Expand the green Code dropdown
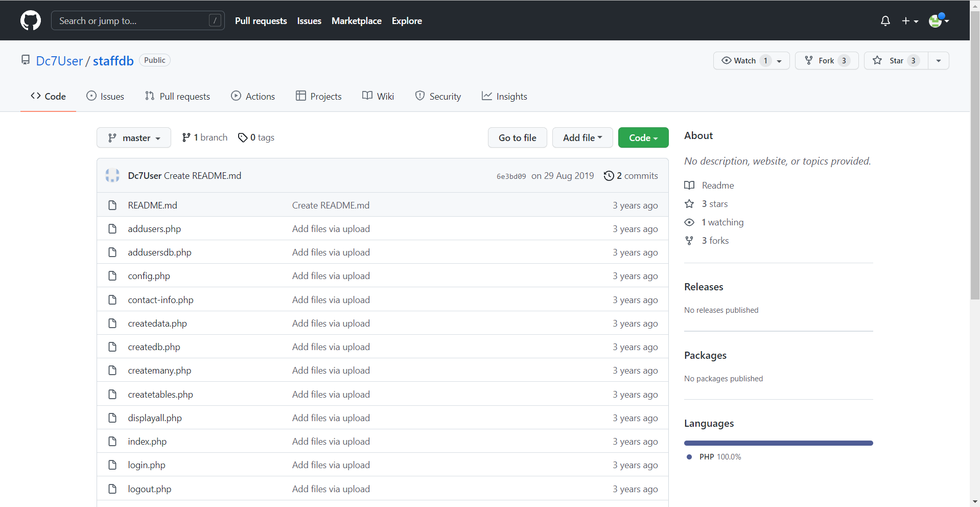Viewport: 980px width, 507px height. tap(643, 138)
